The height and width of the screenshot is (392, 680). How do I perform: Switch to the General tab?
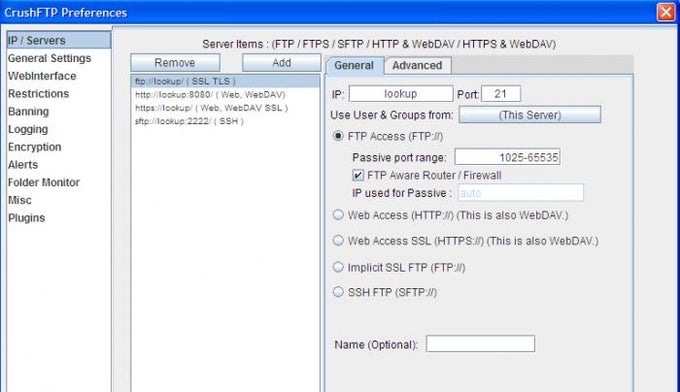[354, 65]
